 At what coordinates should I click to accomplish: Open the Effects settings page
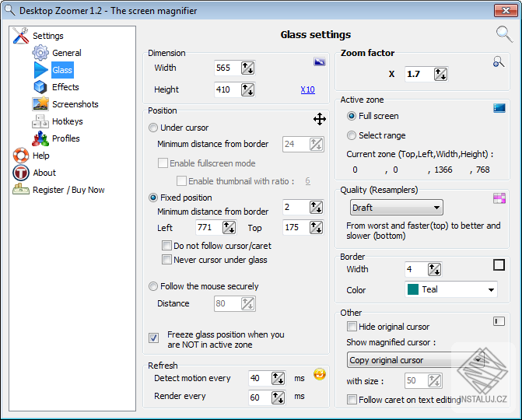click(65, 87)
